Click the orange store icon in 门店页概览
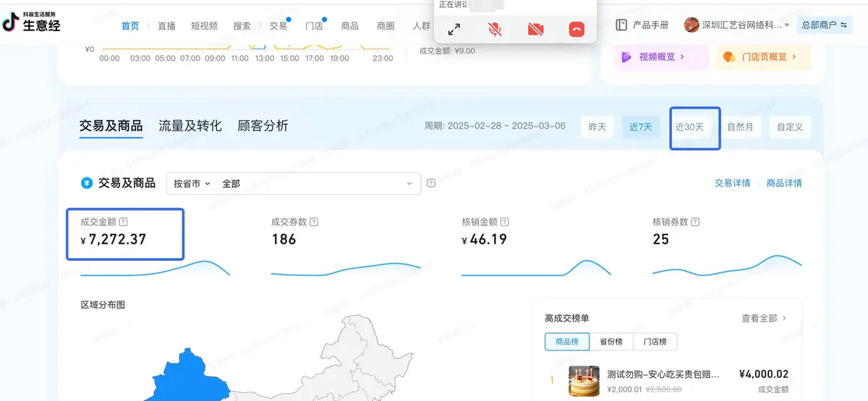 tap(729, 56)
